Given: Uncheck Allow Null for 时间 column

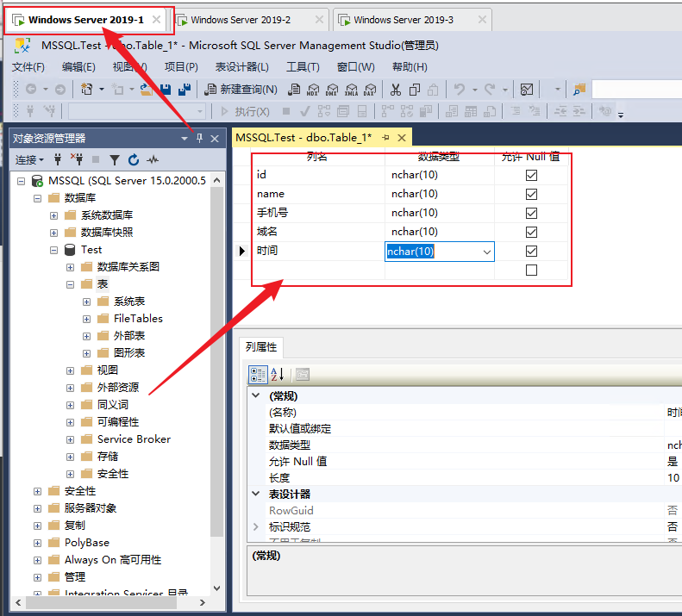Looking at the screenshot, I should coord(531,252).
